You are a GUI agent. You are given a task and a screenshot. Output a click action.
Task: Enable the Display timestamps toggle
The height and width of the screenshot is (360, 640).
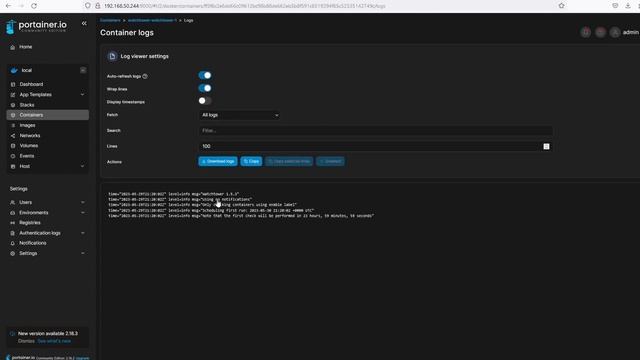point(205,101)
